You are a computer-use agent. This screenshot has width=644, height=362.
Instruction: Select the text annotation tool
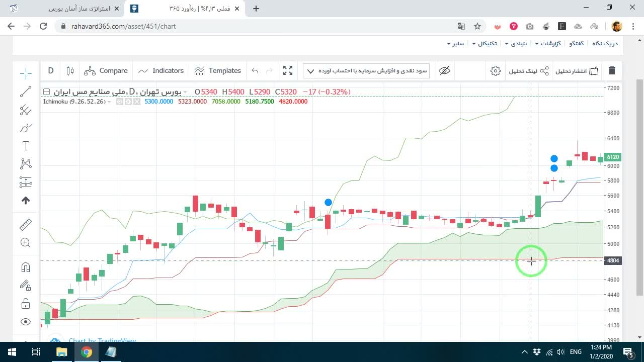click(26, 146)
